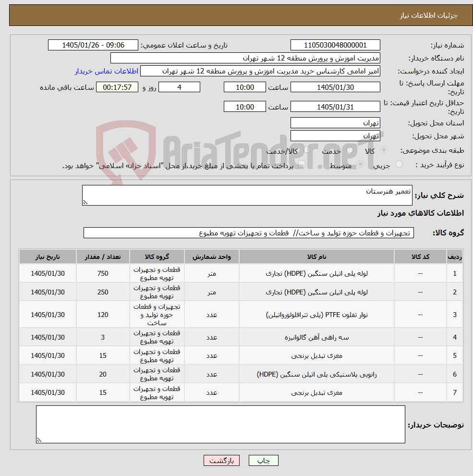Viewport: 473px width, 476px height.
Task: Click the تاریخ نیاز column header
Action: pyautogui.click(x=48, y=257)
